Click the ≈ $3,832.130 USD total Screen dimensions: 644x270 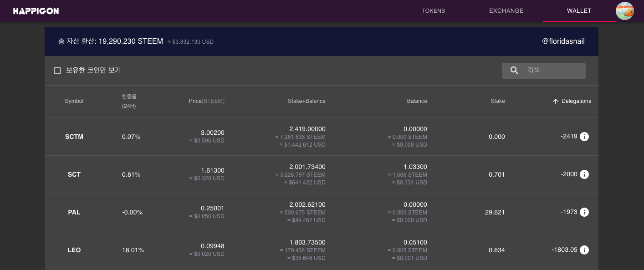point(190,42)
